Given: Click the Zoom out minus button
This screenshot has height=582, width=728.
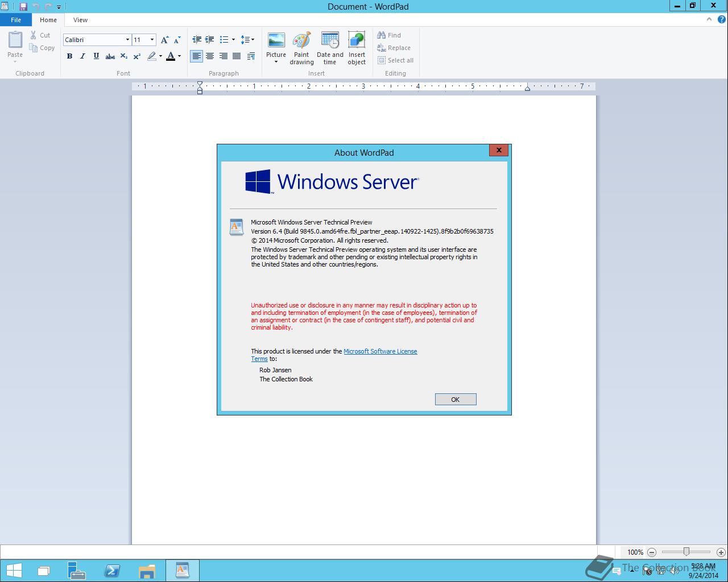Looking at the screenshot, I should click(652, 552).
